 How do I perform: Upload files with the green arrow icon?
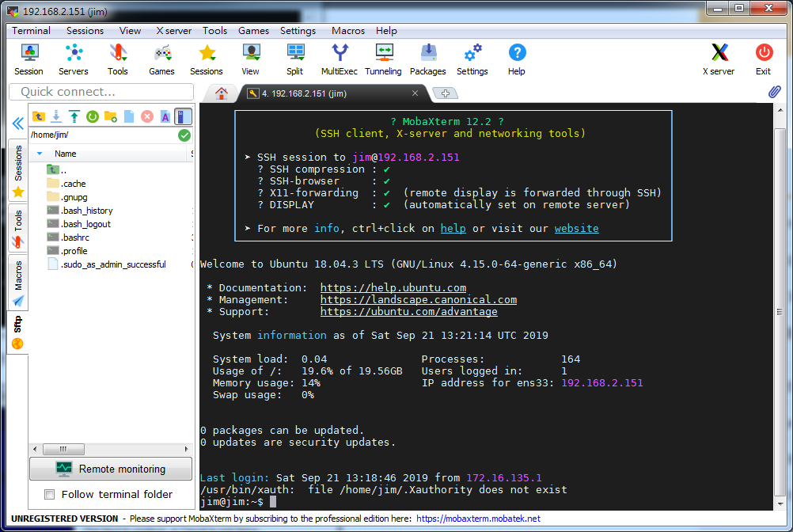pos(74,116)
